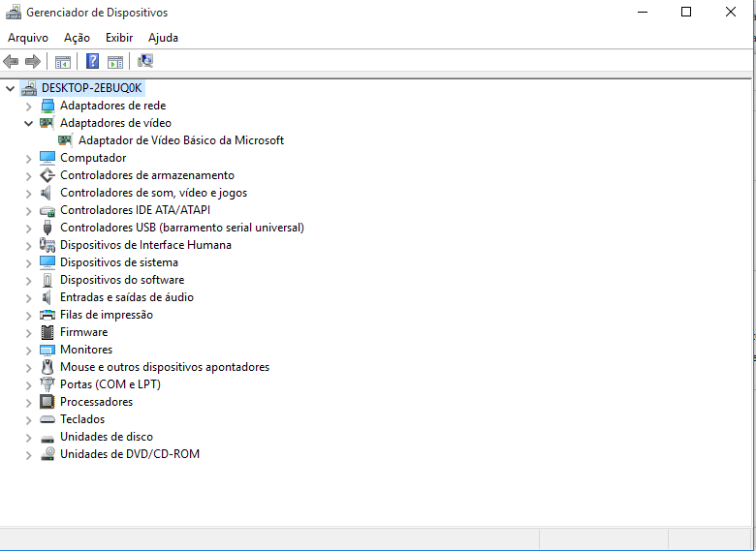The image size is (756, 551).
Task: Collapse the DESKTOP-2EBUQ0K root node
Action: [x=10, y=88]
